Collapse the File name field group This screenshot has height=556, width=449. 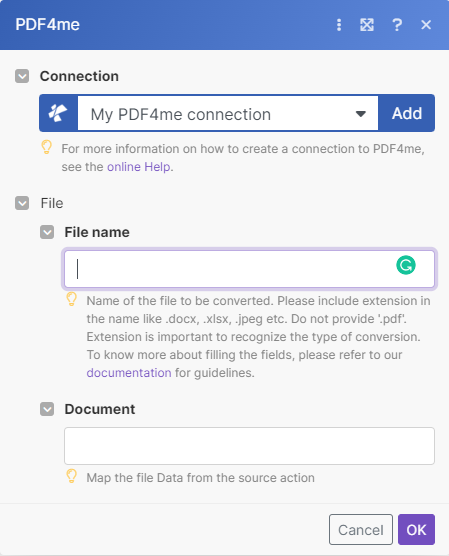tap(47, 232)
